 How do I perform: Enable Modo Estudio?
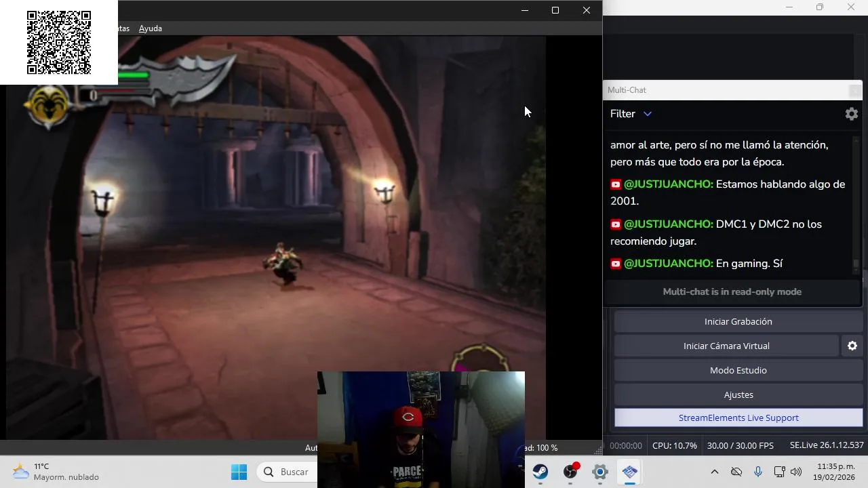(x=738, y=370)
